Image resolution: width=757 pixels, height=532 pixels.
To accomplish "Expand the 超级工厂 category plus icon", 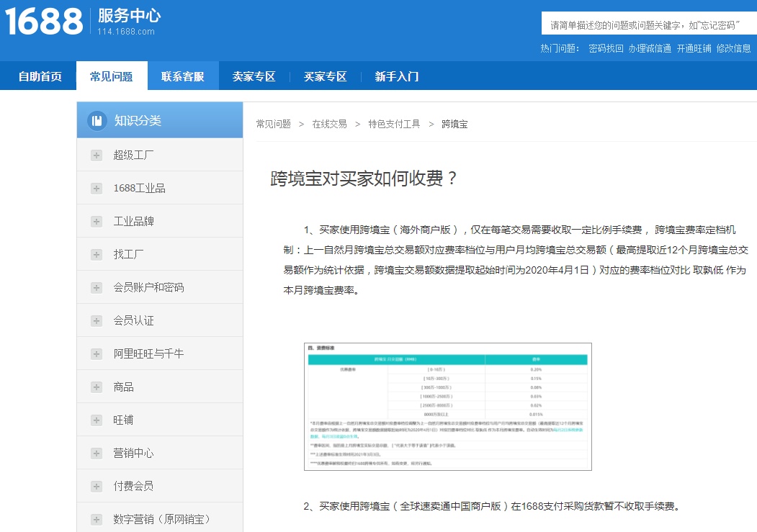I will click(97, 155).
